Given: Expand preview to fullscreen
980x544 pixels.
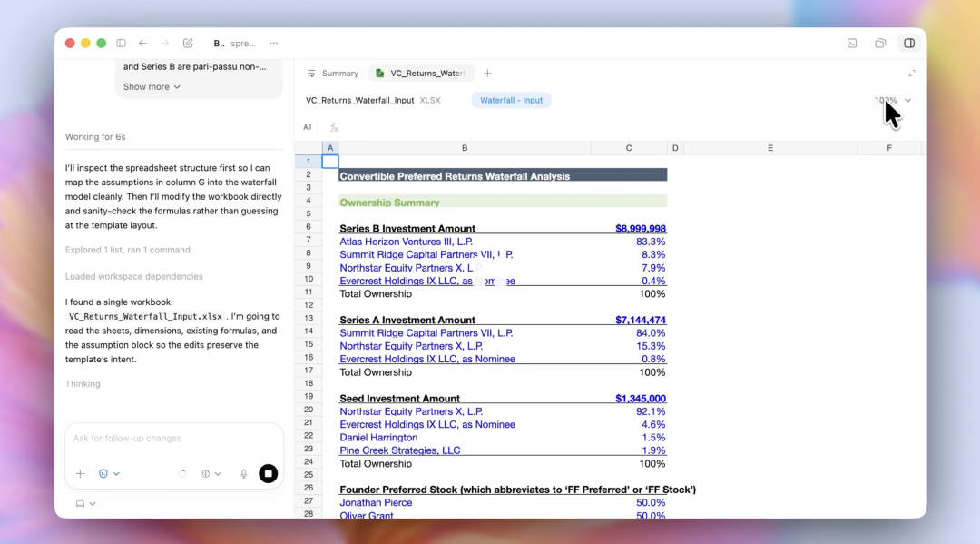Looking at the screenshot, I should pyautogui.click(x=911, y=73).
